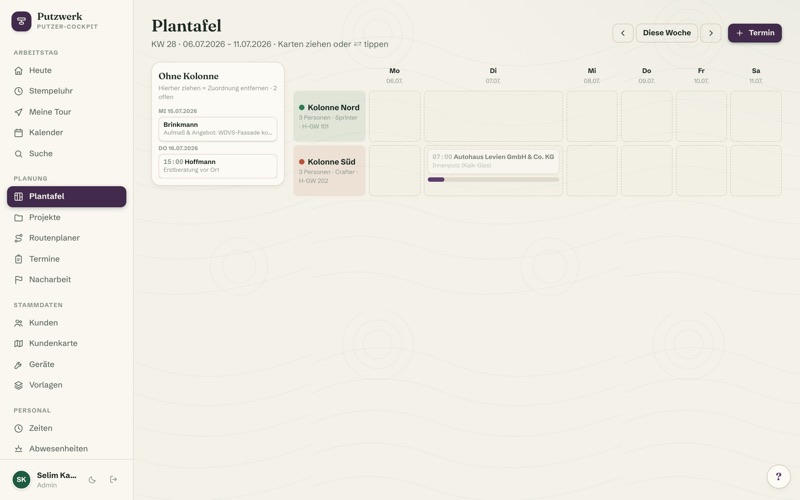Go to previous week arrow
800x500 pixels.
(622, 33)
